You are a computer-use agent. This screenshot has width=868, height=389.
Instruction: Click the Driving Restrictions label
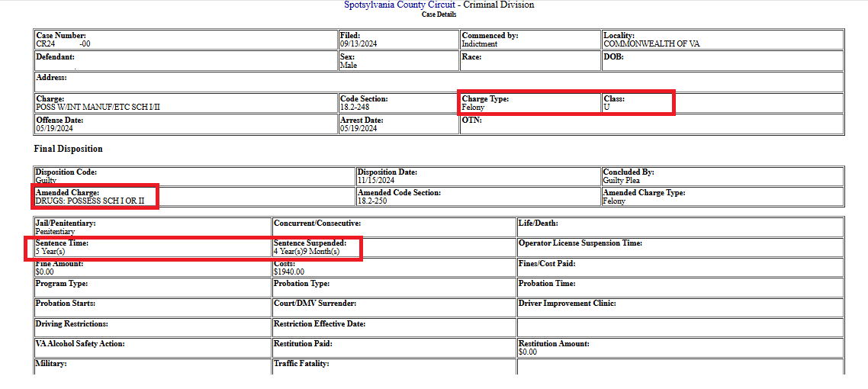pyautogui.click(x=72, y=323)
